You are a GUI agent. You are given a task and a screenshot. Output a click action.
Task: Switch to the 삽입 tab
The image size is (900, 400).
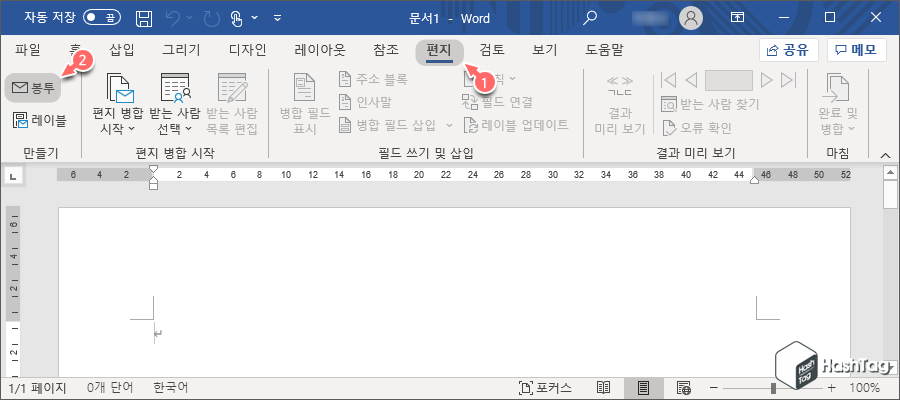point(122,50)
